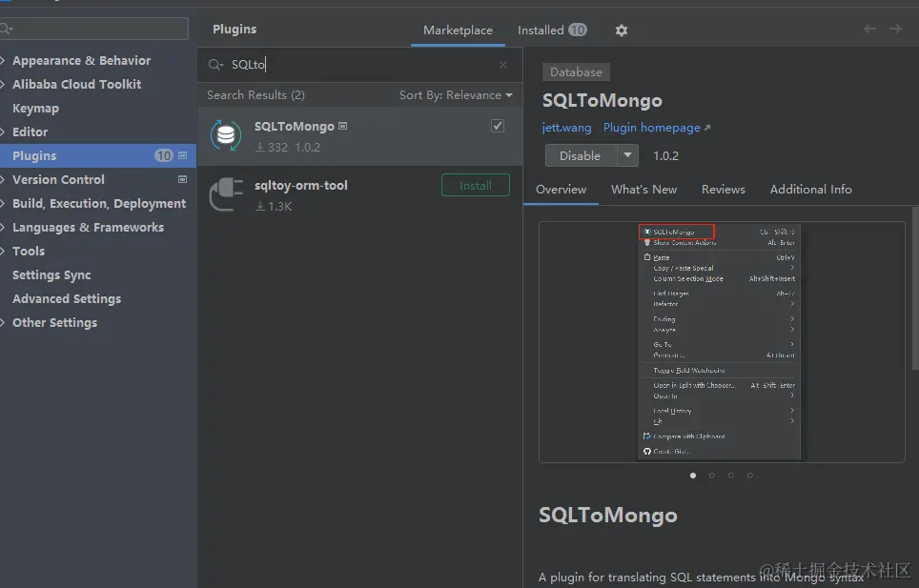
Task: Expand Languages & Frameworks node
Action: pyautogui.click(x=3, y=227)
